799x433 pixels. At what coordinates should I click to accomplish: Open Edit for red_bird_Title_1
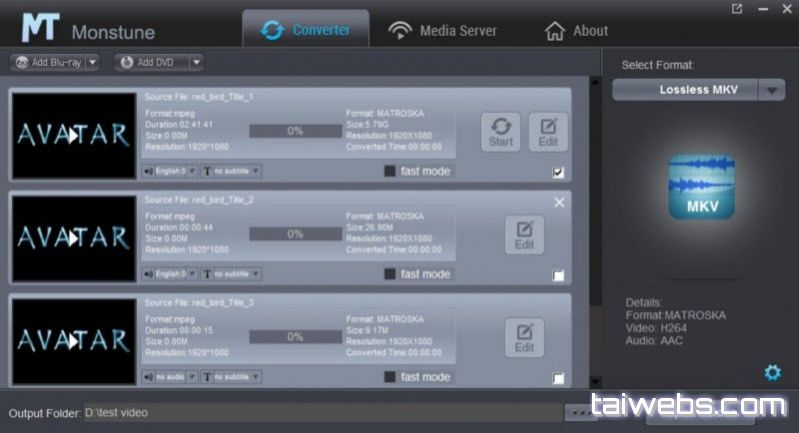547,131
